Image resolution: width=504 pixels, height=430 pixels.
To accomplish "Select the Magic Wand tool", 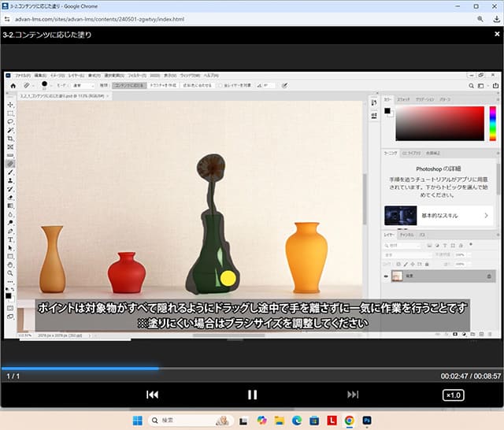I will [10, 130].
